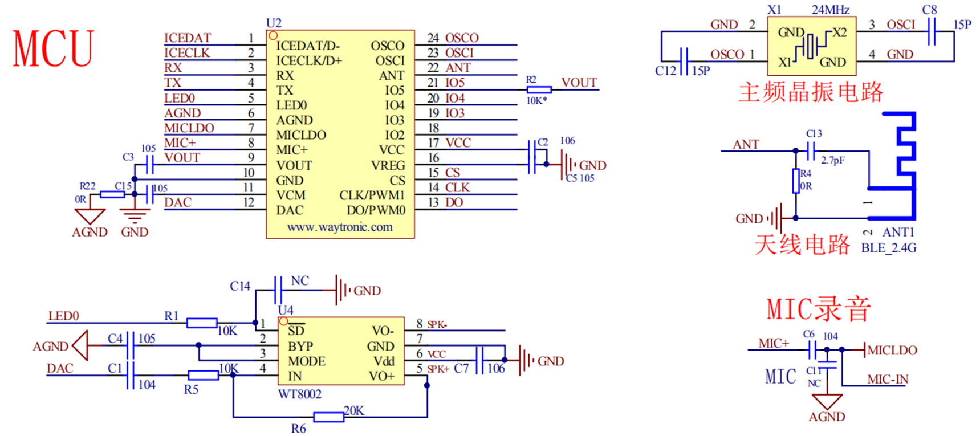
Task: Click the pin 1 marker circle on U2
Action: [x=273, y=36]
